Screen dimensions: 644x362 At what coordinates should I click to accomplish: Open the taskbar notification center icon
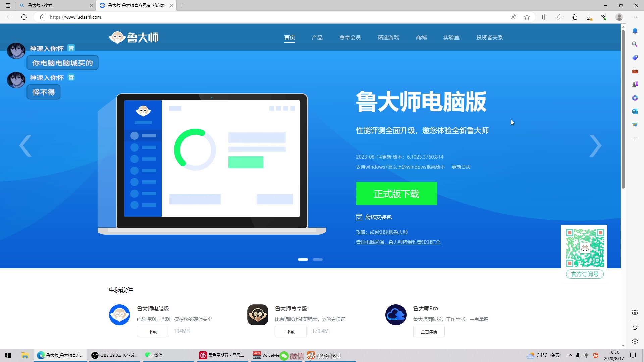(x=633, y=355)
